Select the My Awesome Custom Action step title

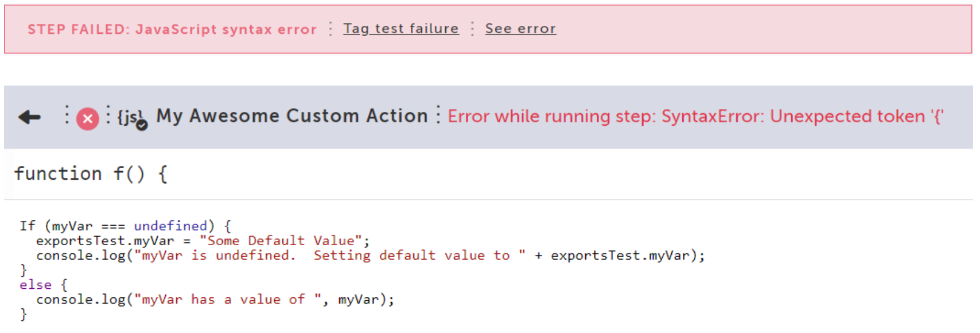[292, 116]
